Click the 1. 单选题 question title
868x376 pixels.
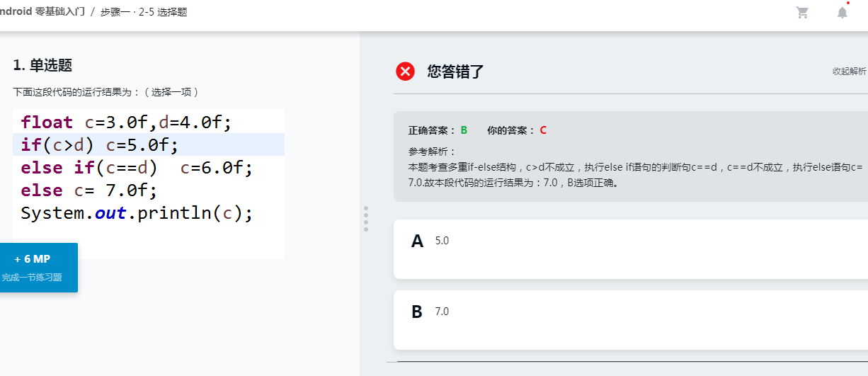[42, 66]
